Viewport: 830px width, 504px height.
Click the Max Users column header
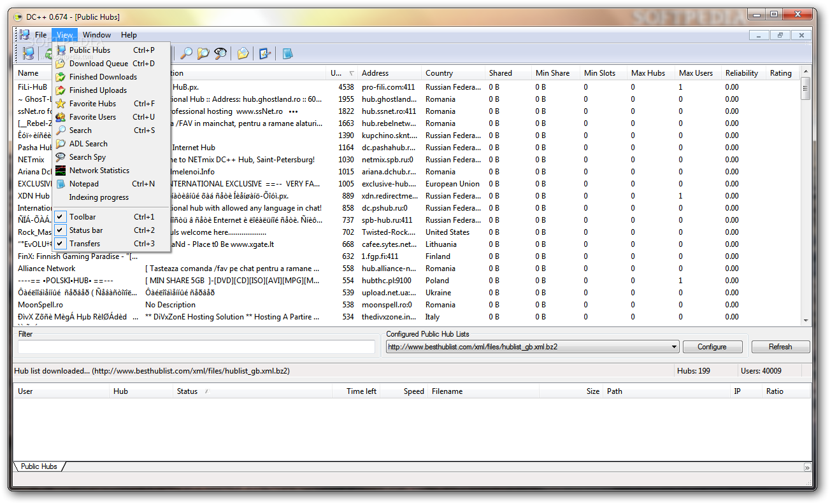click(698, 73)
